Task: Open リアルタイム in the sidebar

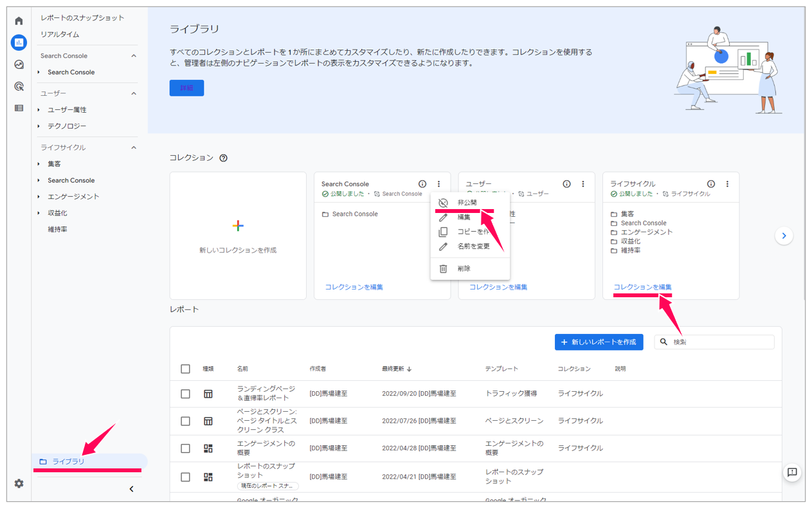Action: tap(60, 34)
